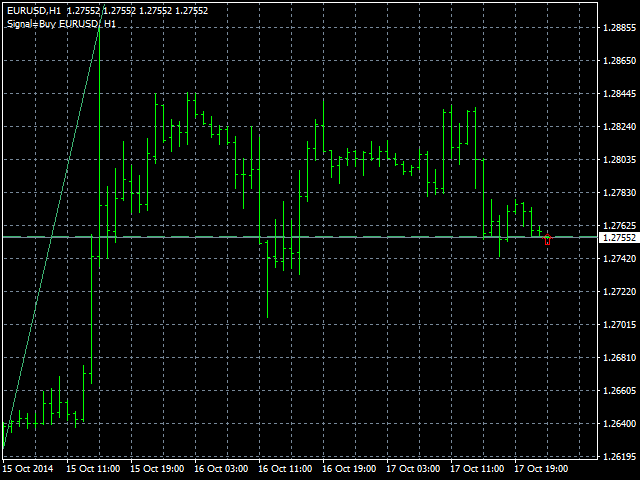Click the 15 Oct 2014 date label
Image resolution: width=640 pixels, height=480 pixels.
click(x=27, y=468)
